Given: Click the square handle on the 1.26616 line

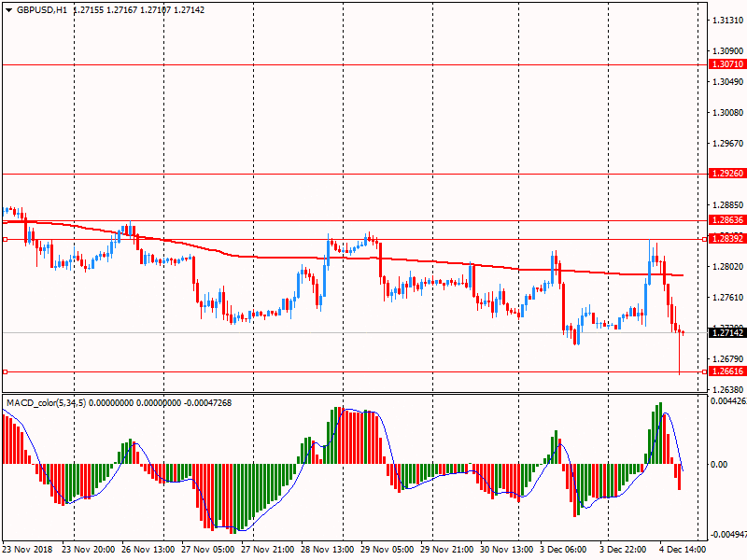Looking at the screenshot, I should tap(5, 371).
